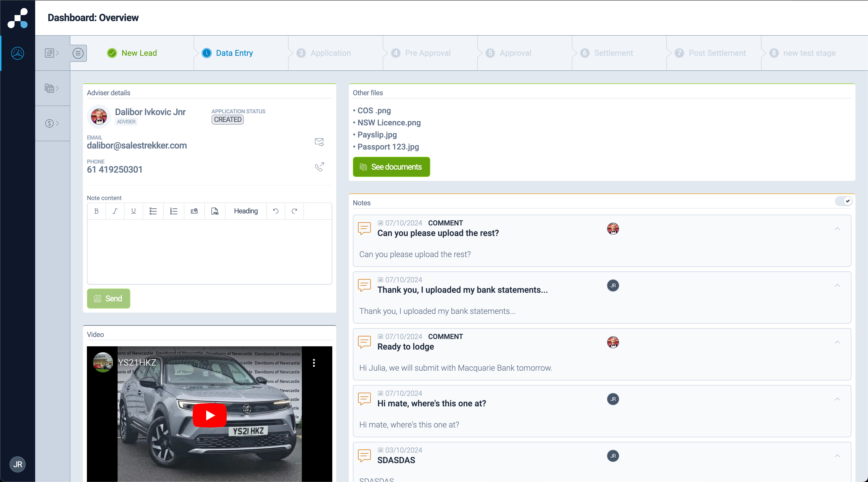Select the new test stage
868x482 pixels.
click(x=803, y=53)
